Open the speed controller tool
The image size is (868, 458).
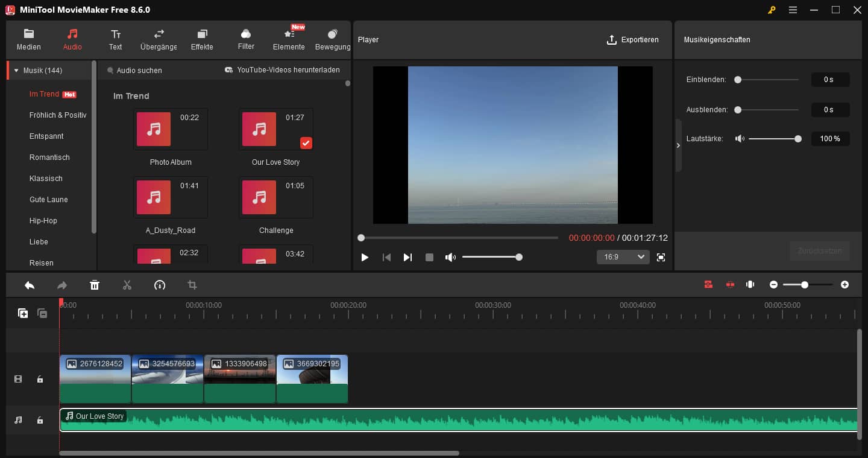[160, 284]
